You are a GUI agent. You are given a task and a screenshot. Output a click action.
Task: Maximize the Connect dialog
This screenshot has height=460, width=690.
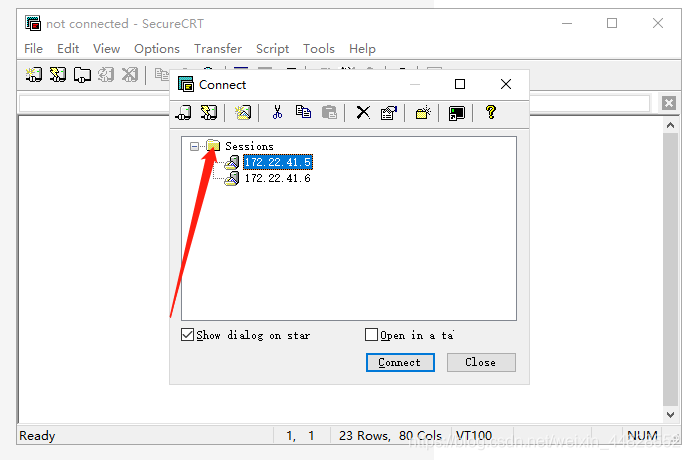[x=460, y=84]
